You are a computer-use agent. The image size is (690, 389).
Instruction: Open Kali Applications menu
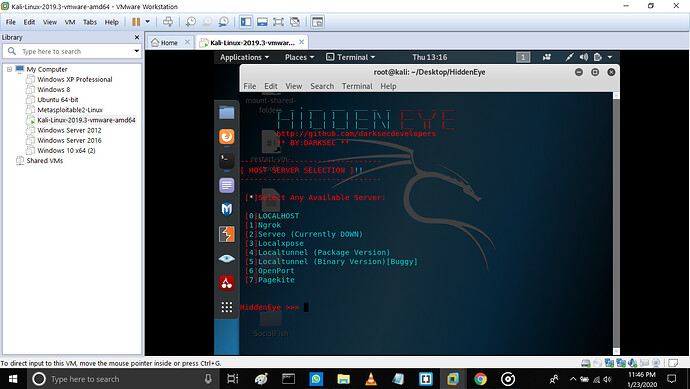244,57
